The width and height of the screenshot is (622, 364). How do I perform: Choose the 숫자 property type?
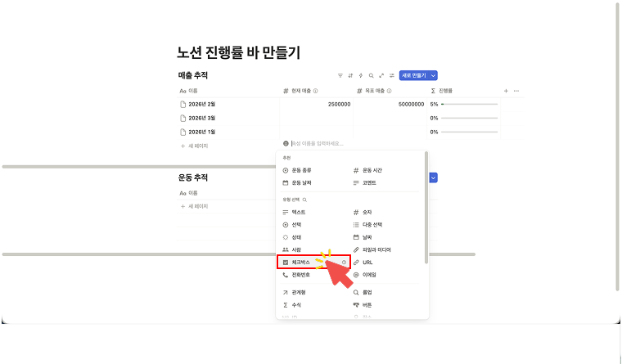[363, 213]
